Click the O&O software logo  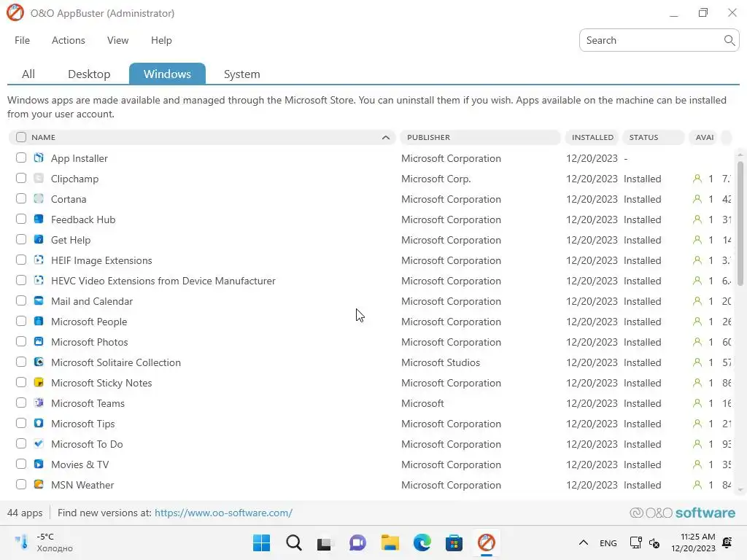682,513
